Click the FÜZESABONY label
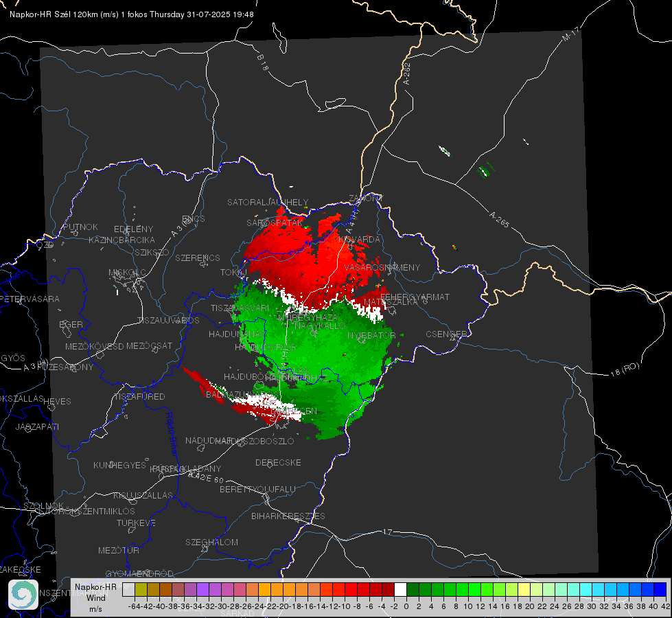Viewport: 672px width, 618px height. 65,367
